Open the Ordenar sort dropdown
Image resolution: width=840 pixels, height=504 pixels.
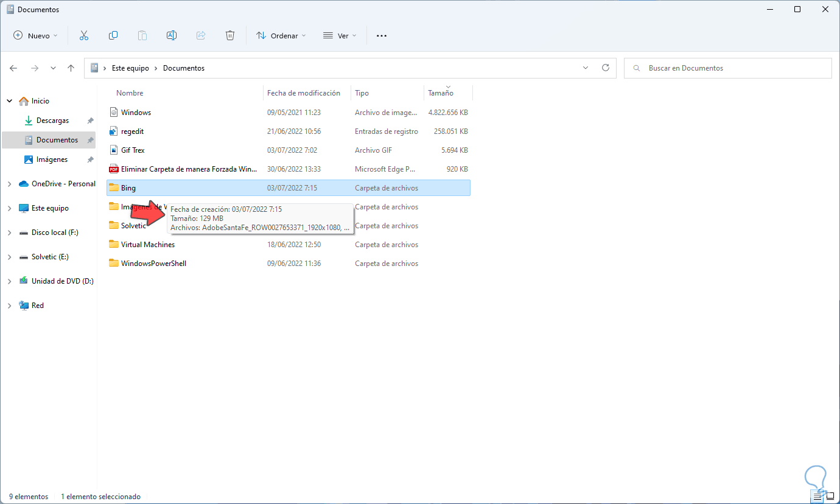281,36
